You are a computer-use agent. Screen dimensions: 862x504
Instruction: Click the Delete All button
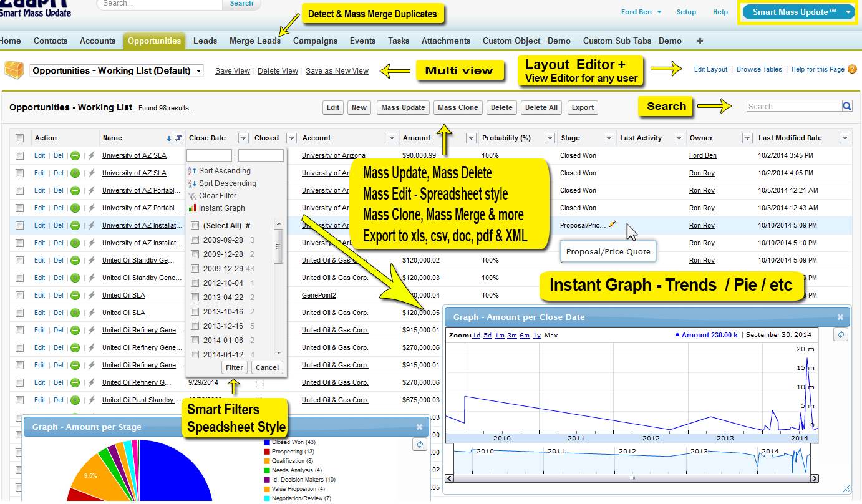point(541,107)
